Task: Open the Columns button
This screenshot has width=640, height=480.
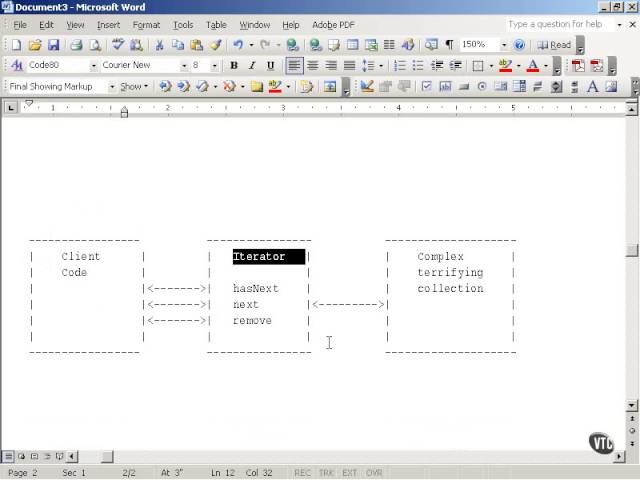Action: pos(389,45)
